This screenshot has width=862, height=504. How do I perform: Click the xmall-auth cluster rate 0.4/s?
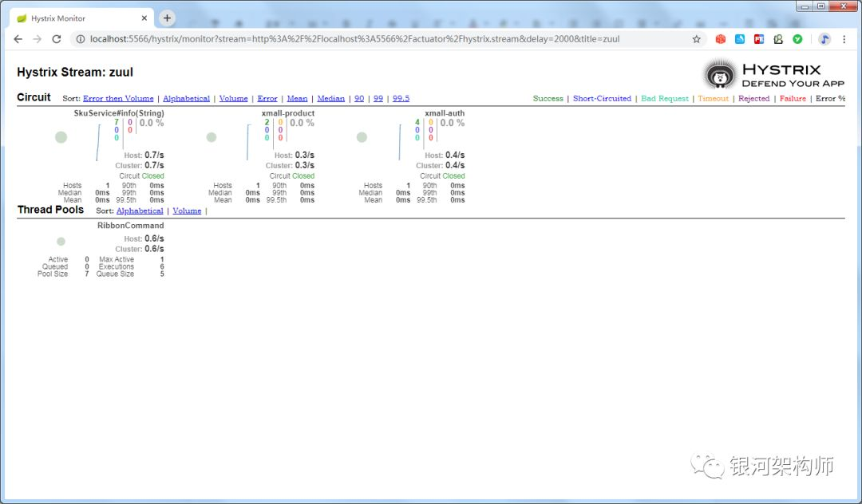tap(455, 165)
